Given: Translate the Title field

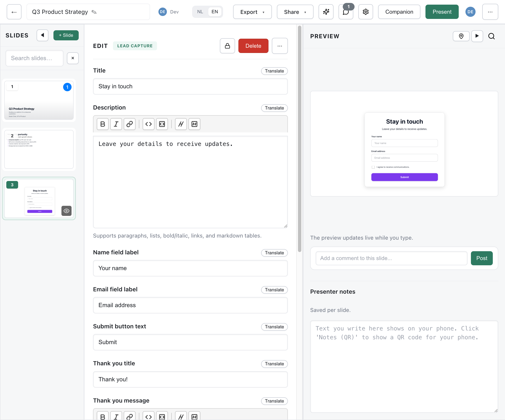Looking at the screenshot, I should (x=274, y=71).
